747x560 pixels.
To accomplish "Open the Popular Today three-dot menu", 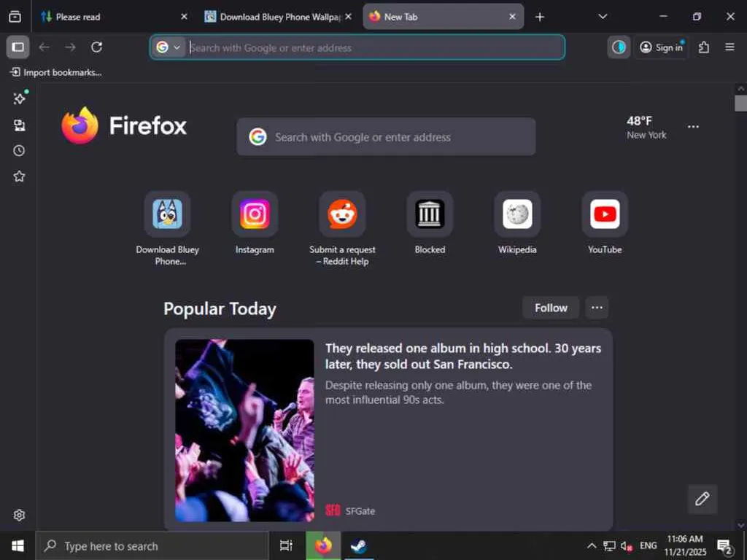I will point(597,308).
